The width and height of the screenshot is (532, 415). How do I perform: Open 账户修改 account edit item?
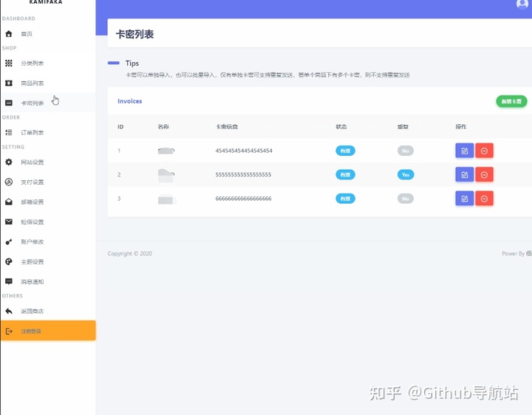click(33, 241)
